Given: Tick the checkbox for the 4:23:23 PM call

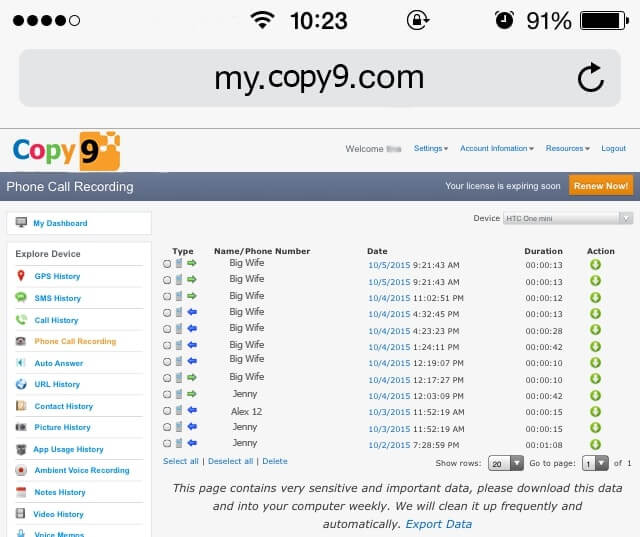Looking at the screenshot, I should coord(167,329).
